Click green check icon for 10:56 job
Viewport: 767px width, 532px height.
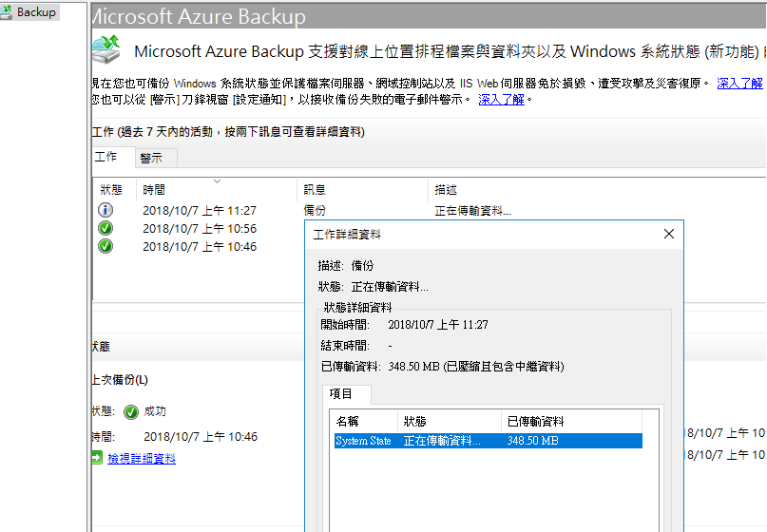tap(105, 228)
